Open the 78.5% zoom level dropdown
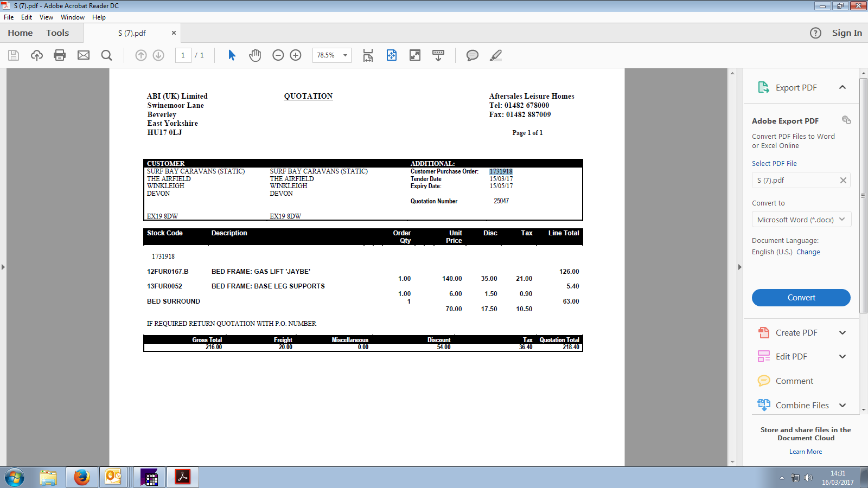868x488 pixels. click(345, 55)
